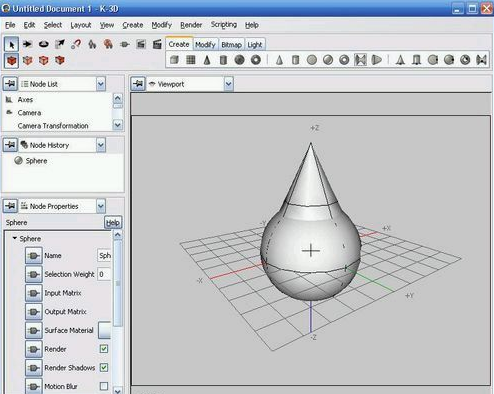Activate the Rotate tool ring icon

pyautogui.click(x=44, y=44)
